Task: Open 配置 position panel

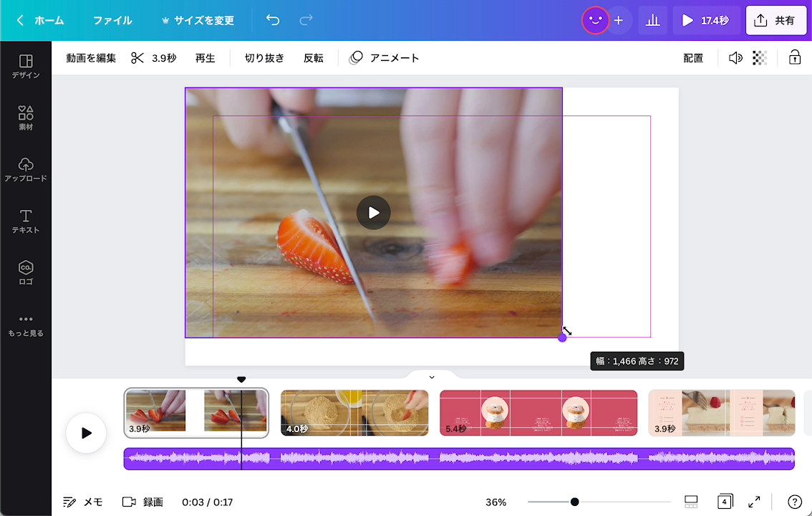Action: tap(693, 58)
